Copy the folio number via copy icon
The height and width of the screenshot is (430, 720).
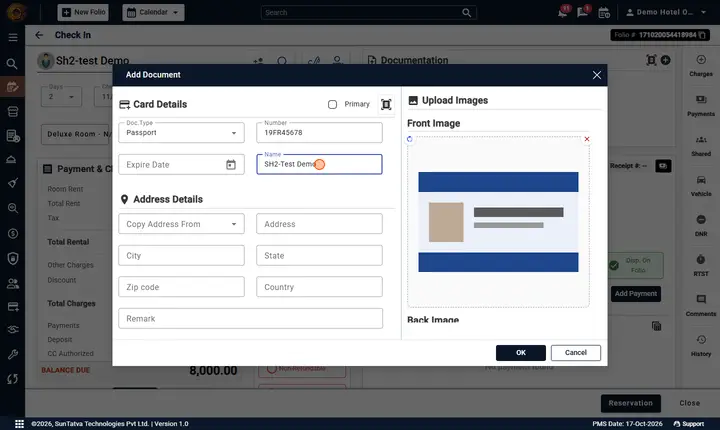[x=703, y=35]
